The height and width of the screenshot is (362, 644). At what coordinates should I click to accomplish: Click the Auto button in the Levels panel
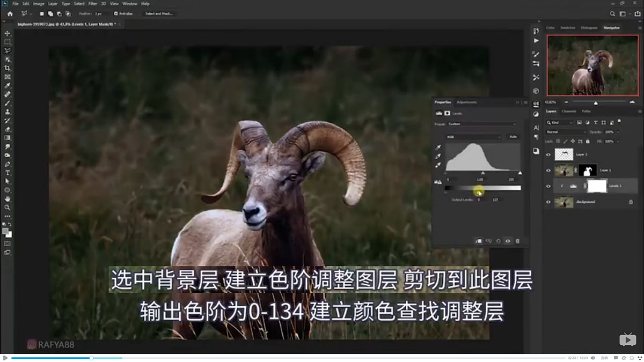click(513, 137)
